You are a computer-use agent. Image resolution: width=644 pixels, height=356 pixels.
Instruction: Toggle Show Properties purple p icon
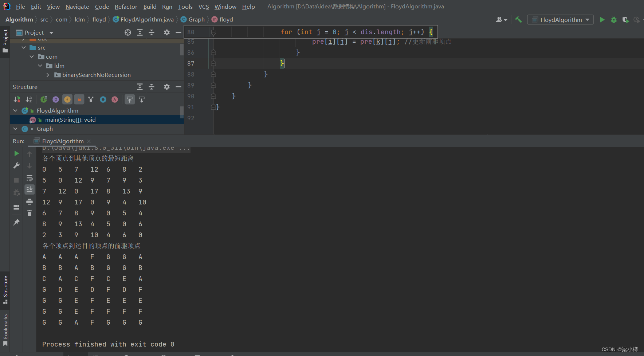tap(56, 99)
